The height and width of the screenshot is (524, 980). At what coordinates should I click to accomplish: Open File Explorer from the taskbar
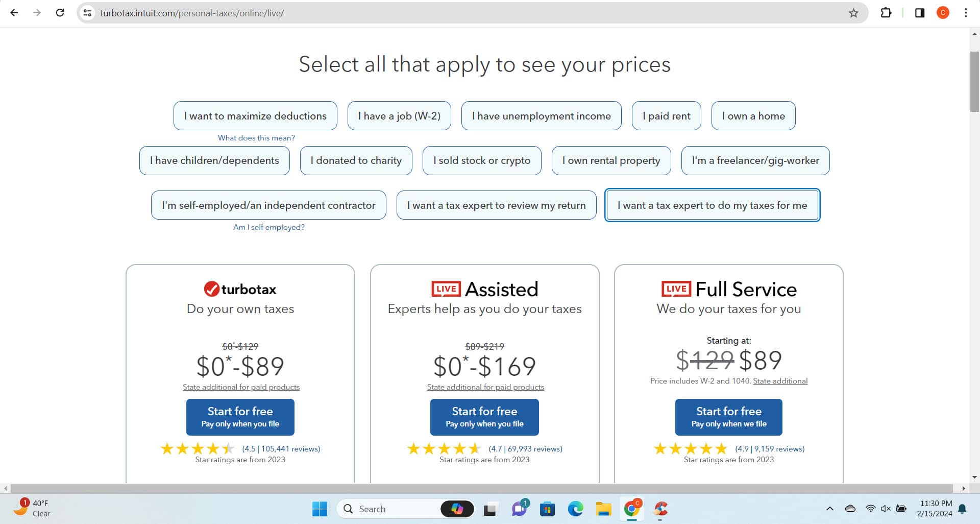603,509
